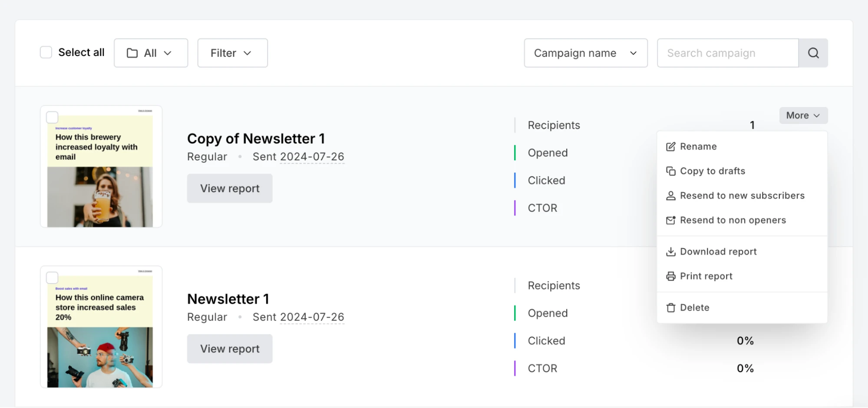The width and height of the screenshot is (868, 408).
Task: View report for Newsletter 1
Action: coord(230,349)
